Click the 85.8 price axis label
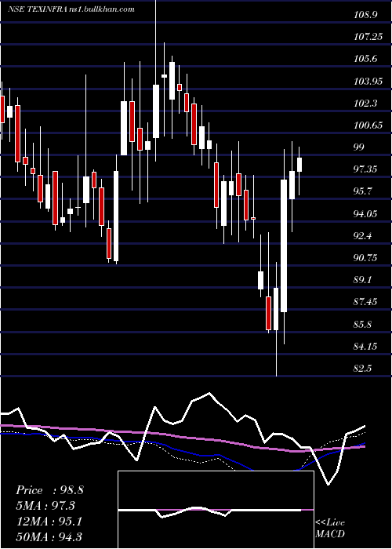The height and width of the screenshot is (549, 392). pos(363,325)
